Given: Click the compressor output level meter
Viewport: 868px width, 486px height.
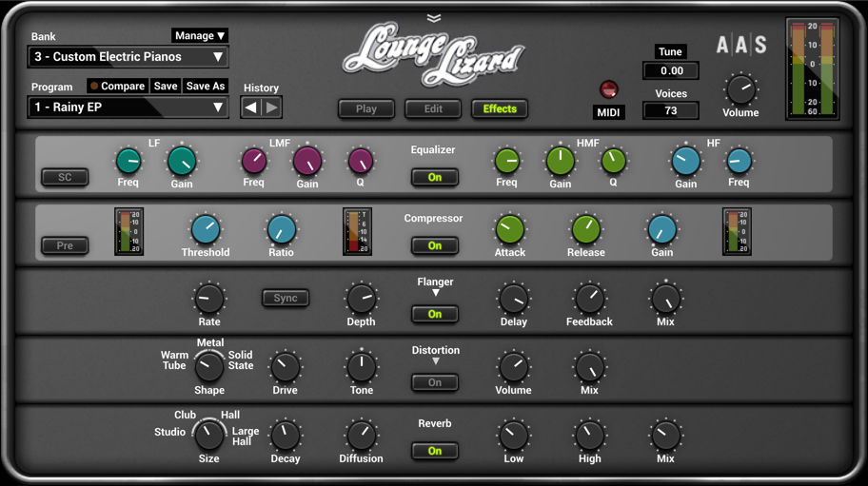Looking at the screenshot, I should (737, 231).
